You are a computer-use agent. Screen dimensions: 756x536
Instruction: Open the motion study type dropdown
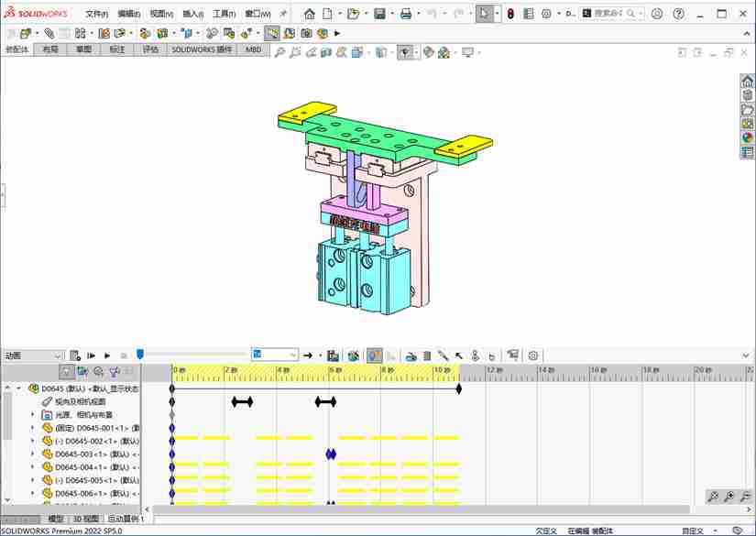coord(58,356)
